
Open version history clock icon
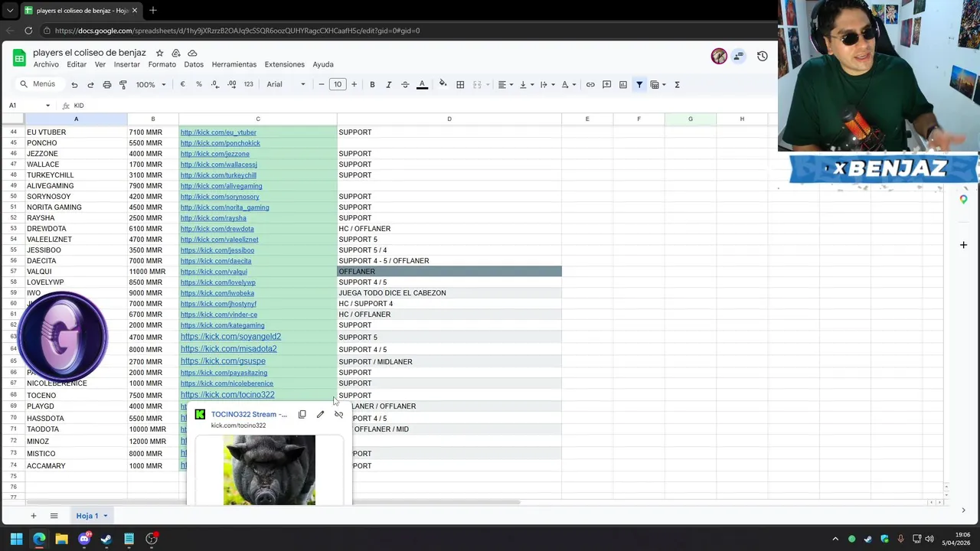[763, 56]
